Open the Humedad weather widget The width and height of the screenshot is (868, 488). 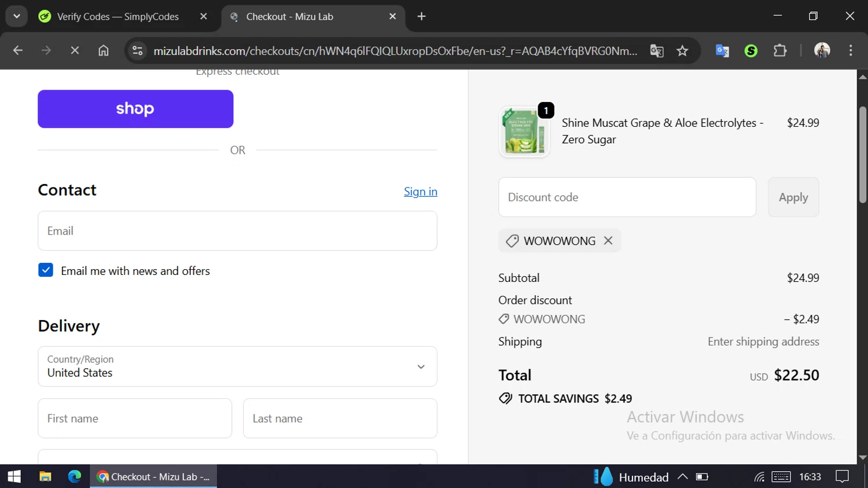[631, 476]
